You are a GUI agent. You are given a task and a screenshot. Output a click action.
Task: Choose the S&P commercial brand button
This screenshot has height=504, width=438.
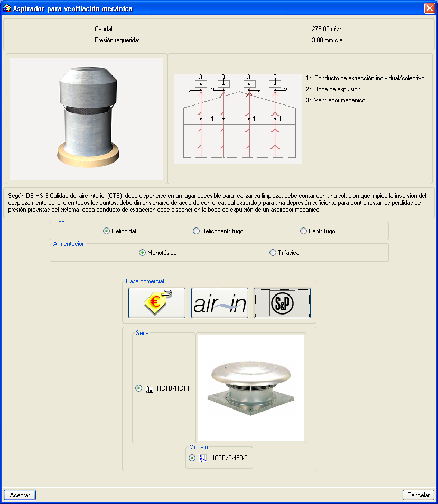[x=282, y=303]
